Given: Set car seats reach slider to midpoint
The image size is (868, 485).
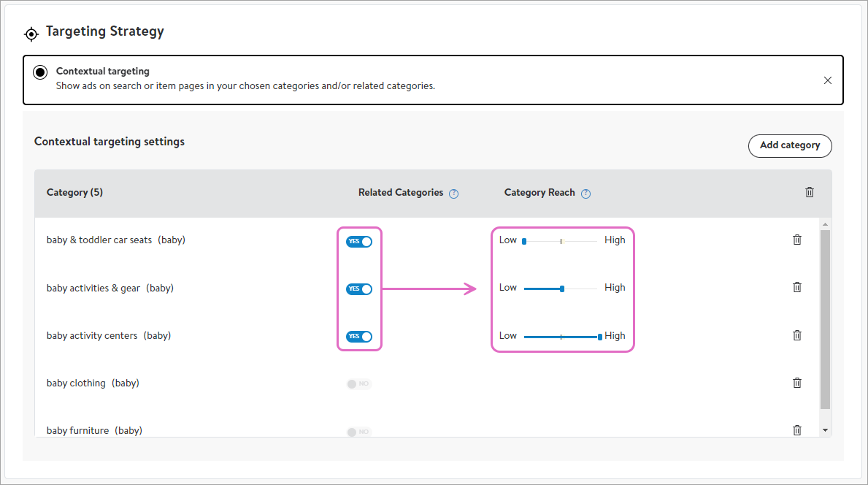Looking at the screenshot, I should [x=561, y=241].
